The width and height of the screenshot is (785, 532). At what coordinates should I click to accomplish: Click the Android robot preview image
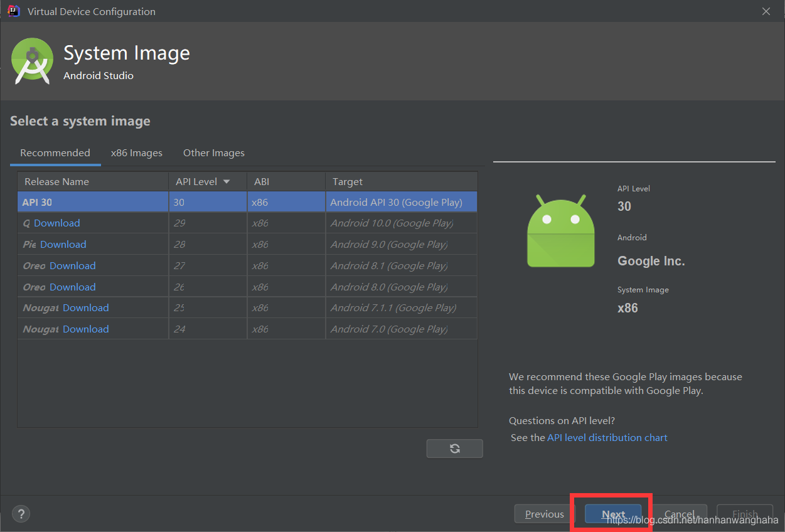pyautogui.click(x=560, y=230)
